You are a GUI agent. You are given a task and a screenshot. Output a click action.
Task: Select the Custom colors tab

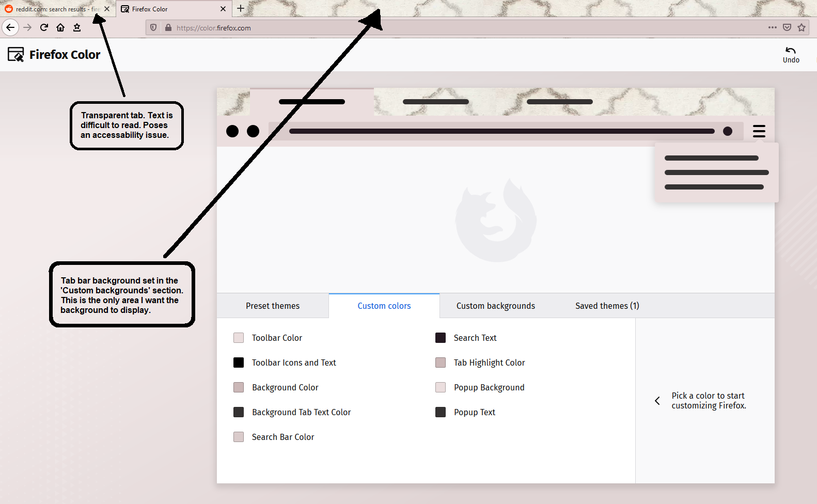pos(384,306)
